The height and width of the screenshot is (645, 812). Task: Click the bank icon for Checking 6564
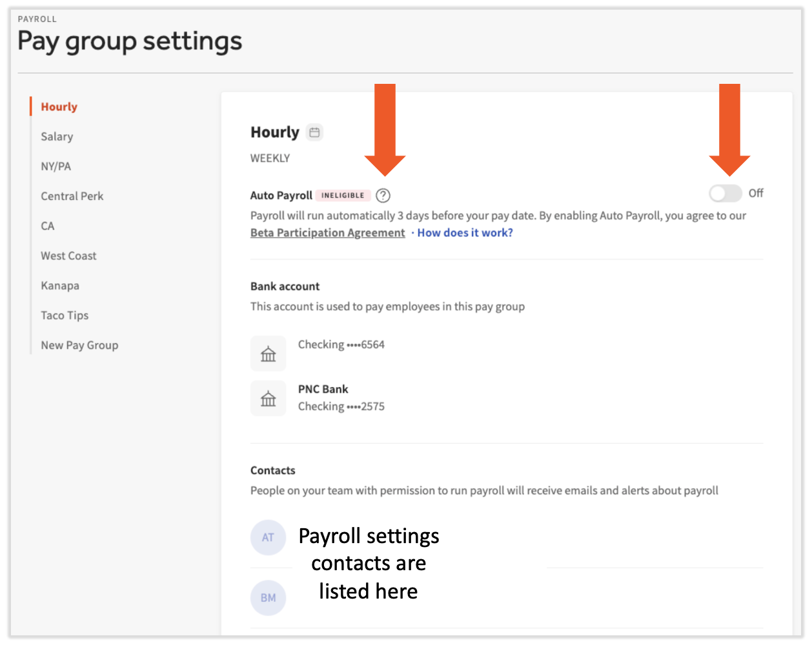click(268, 353)
